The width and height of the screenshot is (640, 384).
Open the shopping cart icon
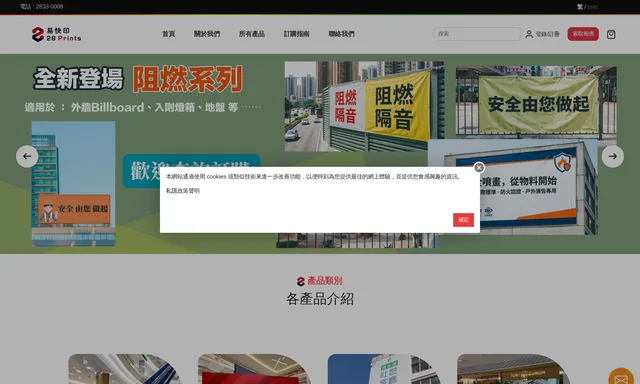coord(611,34)
